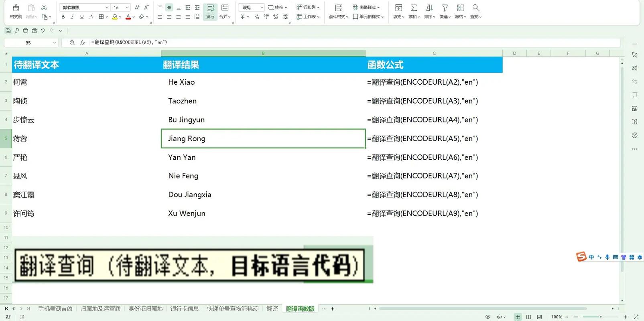This screenshot has width=644, height=321.
Task: Click the red font color swatch
Action: [x=128, y=17]
